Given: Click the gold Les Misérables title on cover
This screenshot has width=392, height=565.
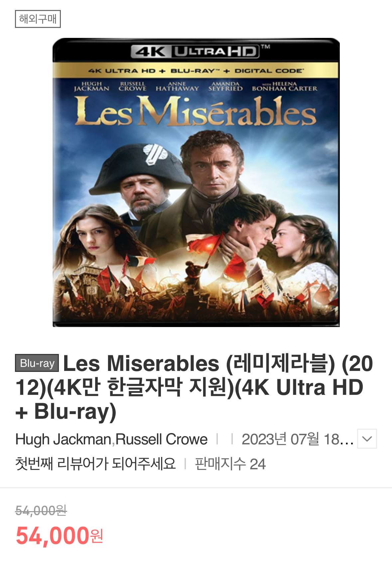Looking at the screenshot, I should coord(195,111).
